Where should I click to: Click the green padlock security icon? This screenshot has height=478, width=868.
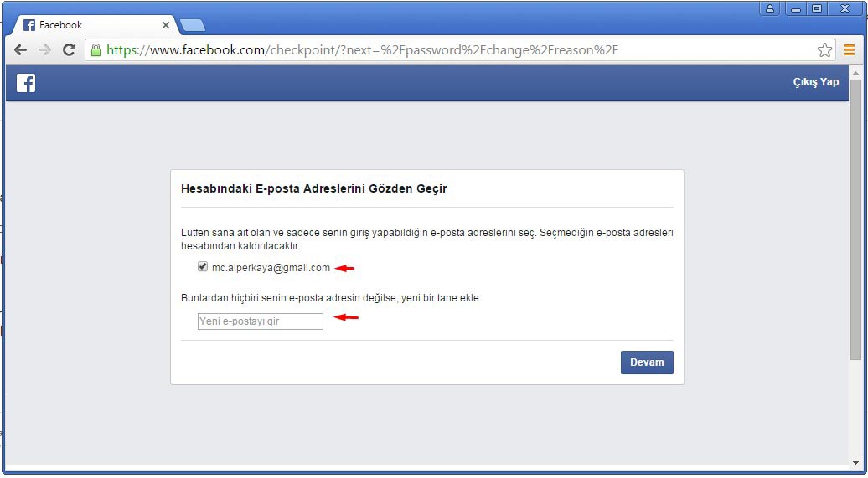coord(96,50)
